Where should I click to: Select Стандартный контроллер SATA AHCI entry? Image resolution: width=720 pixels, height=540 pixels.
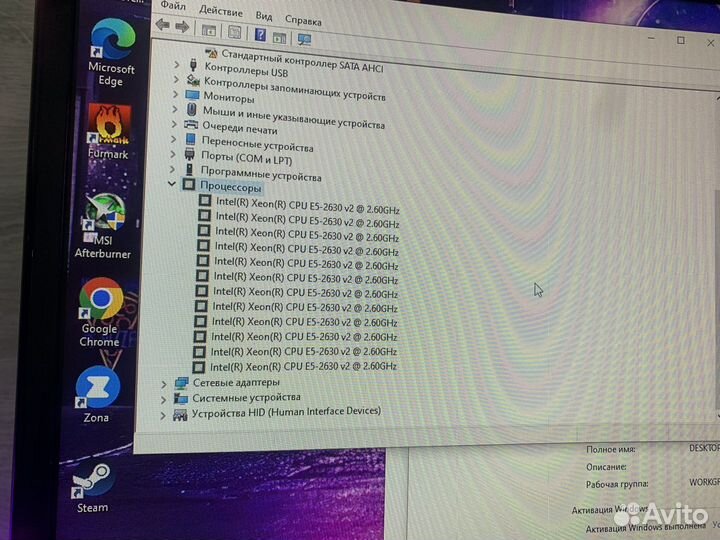[302, 61]
